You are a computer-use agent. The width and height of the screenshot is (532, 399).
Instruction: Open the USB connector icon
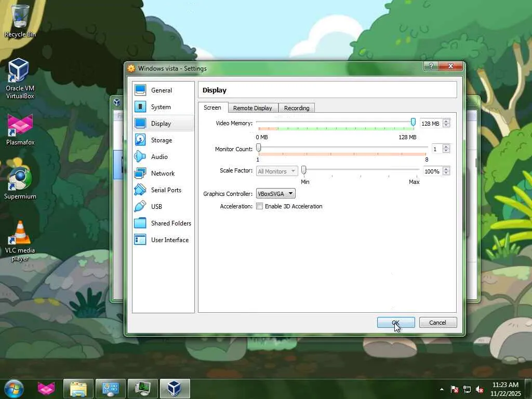(140, 206)
